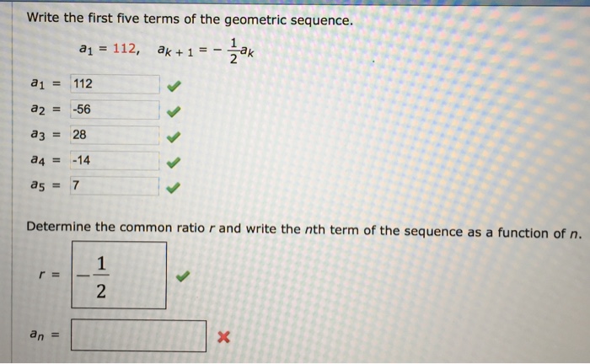This screenshot has height=364, width=590.
Task: Click the "Write the first five terms" instruction
Action: pos(189,19)
